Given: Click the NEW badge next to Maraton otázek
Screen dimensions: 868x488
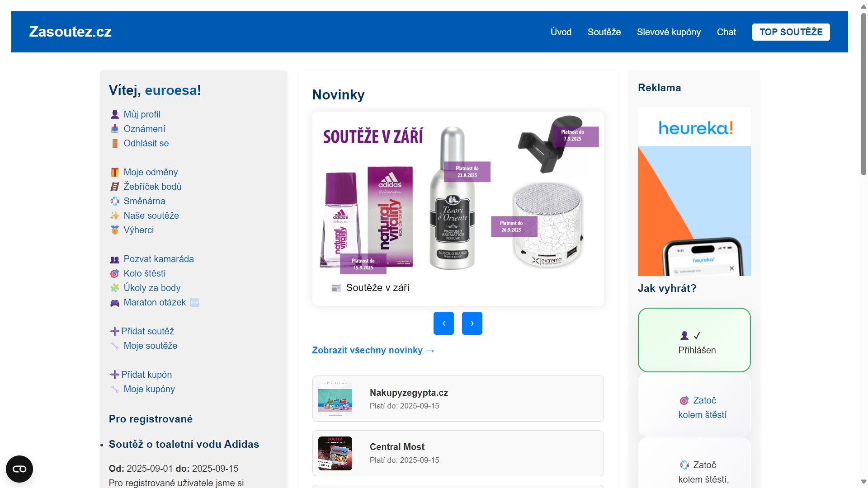Looking at the screenshot, I should tap(195, 302).
